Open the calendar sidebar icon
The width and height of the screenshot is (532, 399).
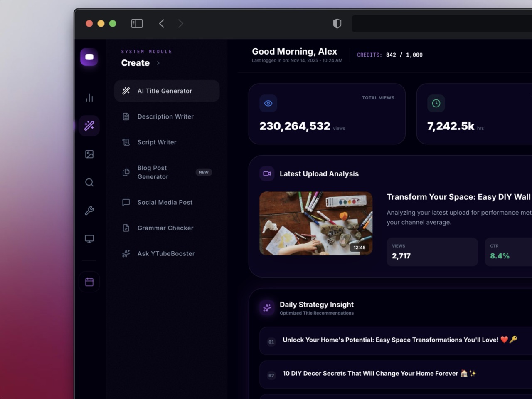(x=89, y=282)
